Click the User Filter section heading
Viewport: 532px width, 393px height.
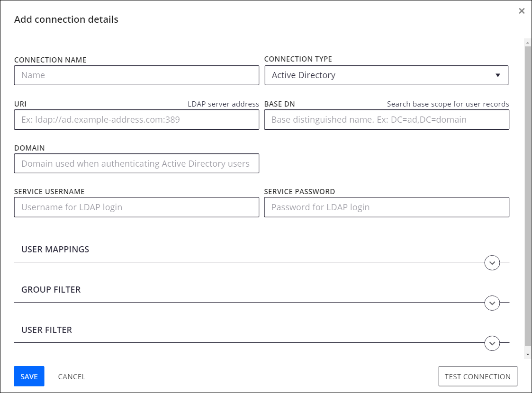coord(47,330)
